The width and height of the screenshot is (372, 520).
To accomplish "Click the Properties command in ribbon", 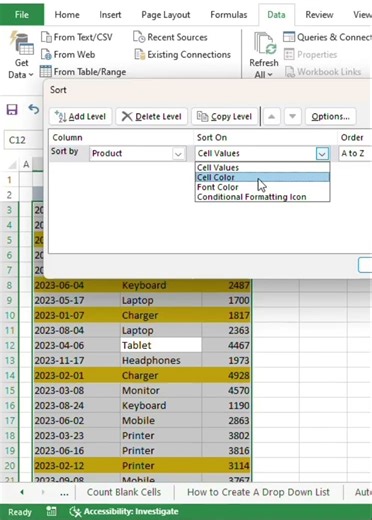I will point(310,54).
